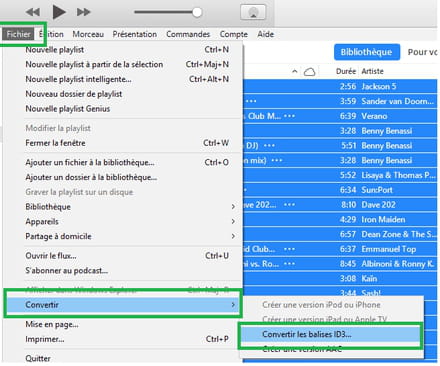Sort by the Durée column header

346,71
